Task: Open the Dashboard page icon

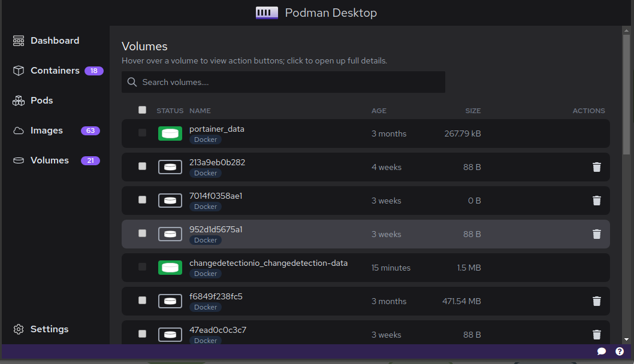Action: pyautogui.click(x=18, y=40)
